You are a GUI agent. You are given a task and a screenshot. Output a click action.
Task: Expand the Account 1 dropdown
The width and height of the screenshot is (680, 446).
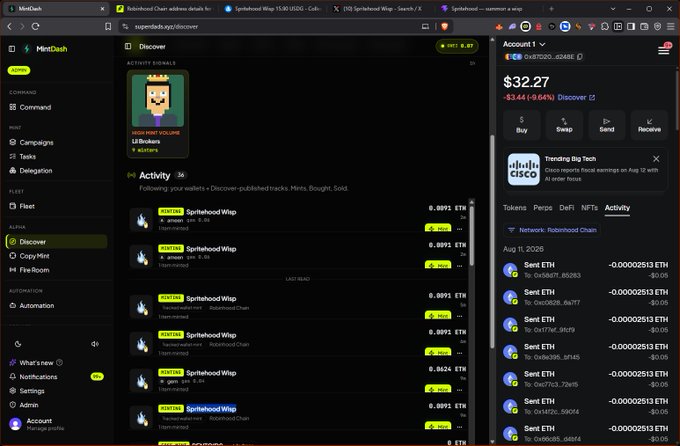[524, 44]
